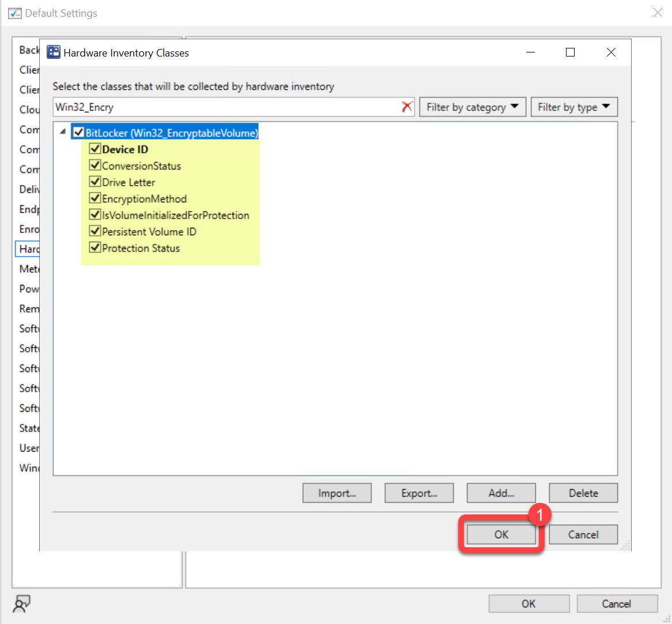The image size is (672, 624).
Task: Close the Hardware Inventory Classes dialog
Action: tap(611, 52)
